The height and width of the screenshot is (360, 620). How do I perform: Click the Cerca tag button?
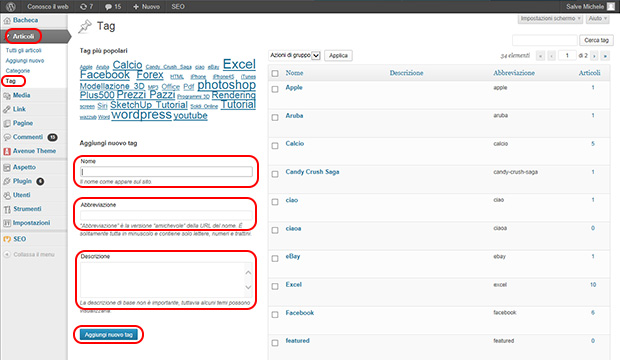pyautogui.click(x=596, y=40)
